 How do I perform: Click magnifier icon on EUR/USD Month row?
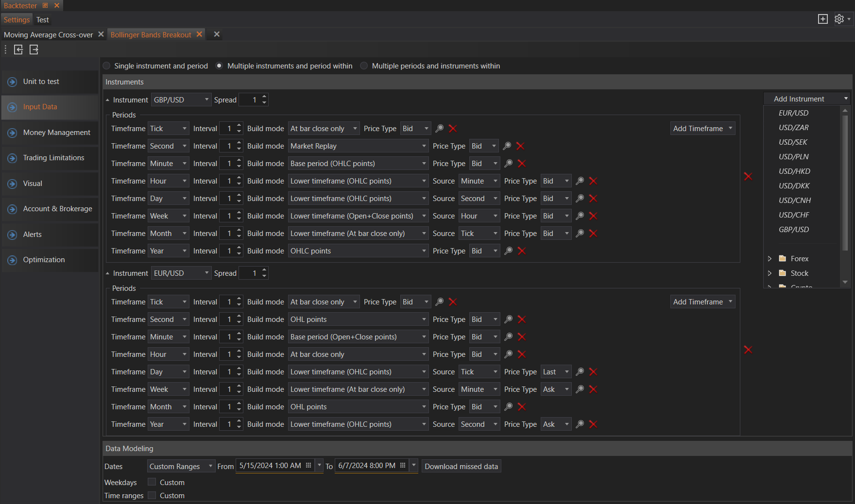pyautogui.click(x=508, y=407)
